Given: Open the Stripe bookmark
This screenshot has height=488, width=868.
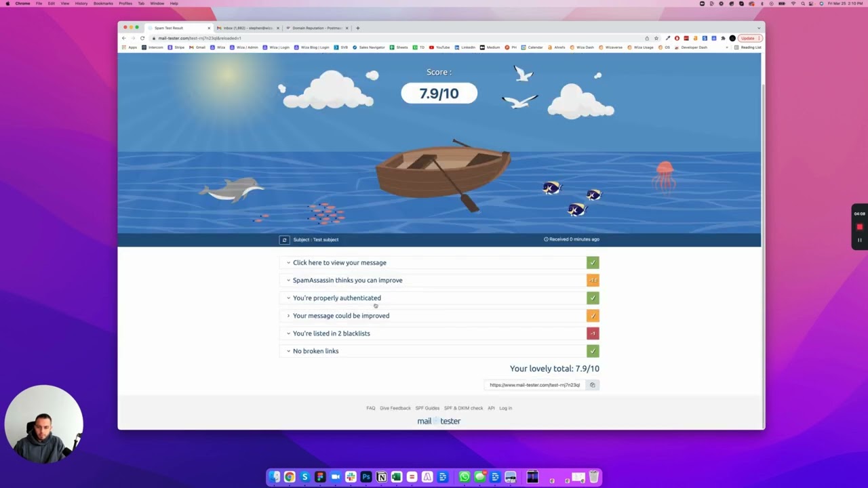Looking at the screenshot, I should [176, 47].
